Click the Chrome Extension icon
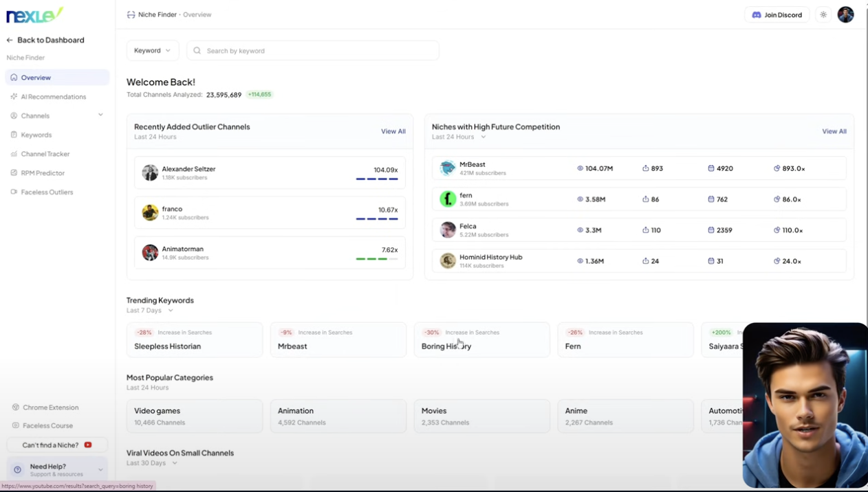 pyautogui.click(x=16, y=407)
